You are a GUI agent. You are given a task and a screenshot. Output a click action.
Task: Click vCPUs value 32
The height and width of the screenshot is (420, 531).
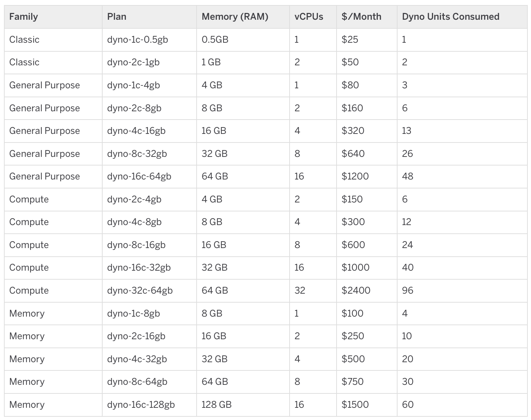(300, 290)
